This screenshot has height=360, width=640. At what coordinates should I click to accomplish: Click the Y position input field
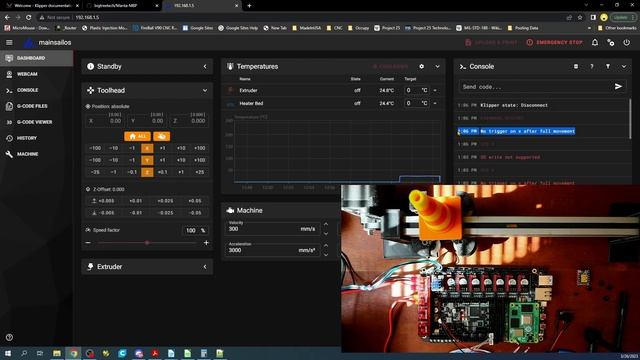pyautogui.click(x=147, y=120)
